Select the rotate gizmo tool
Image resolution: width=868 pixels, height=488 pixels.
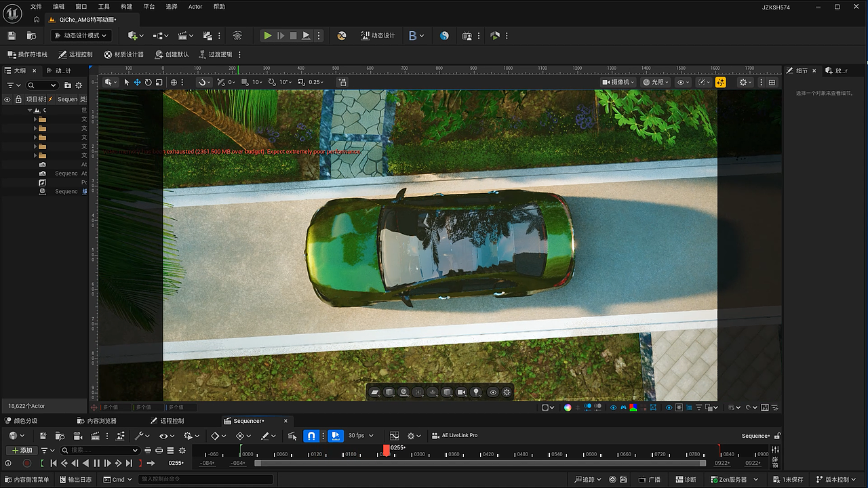(x=148, y=82)
